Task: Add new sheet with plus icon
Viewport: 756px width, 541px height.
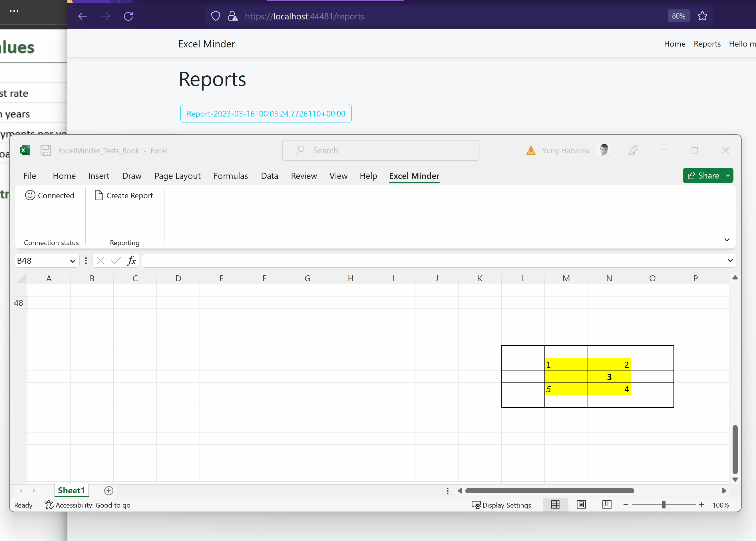Action: click(108, 490)
